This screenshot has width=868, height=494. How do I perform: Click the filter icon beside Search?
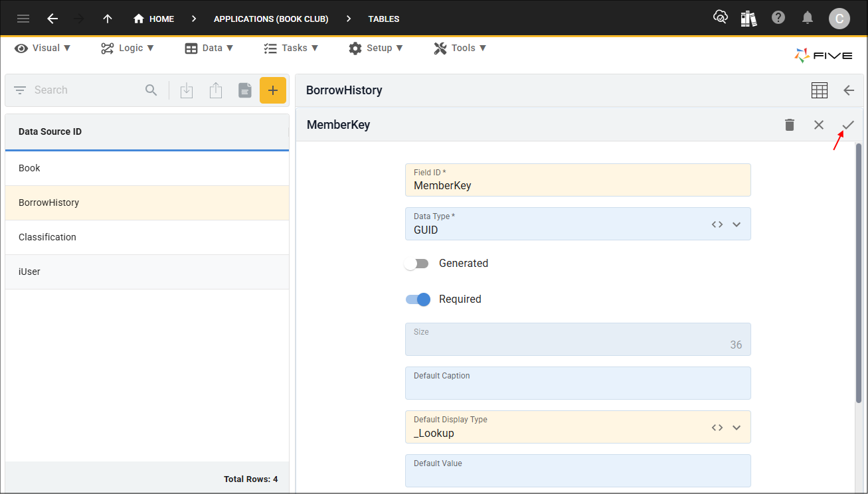20,90
